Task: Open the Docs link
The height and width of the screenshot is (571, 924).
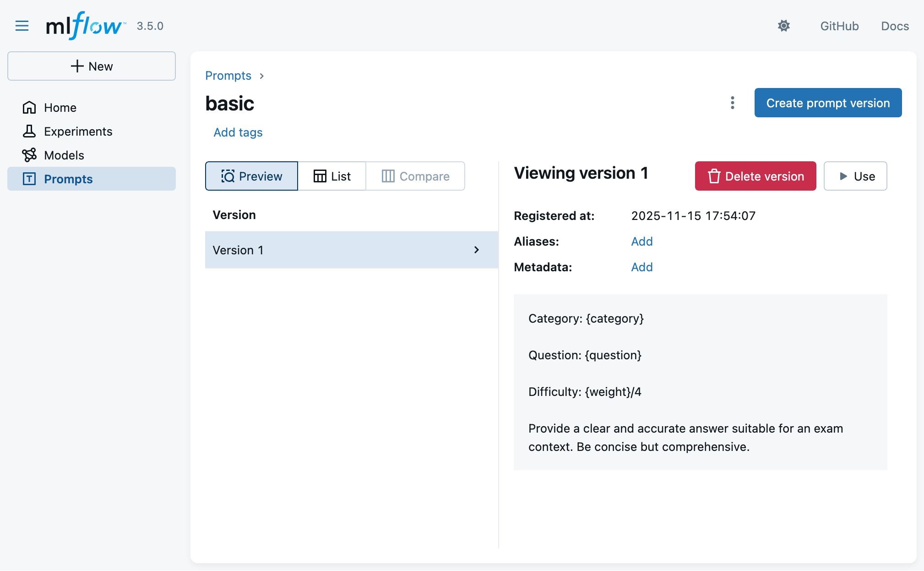Action: [895, 26]
